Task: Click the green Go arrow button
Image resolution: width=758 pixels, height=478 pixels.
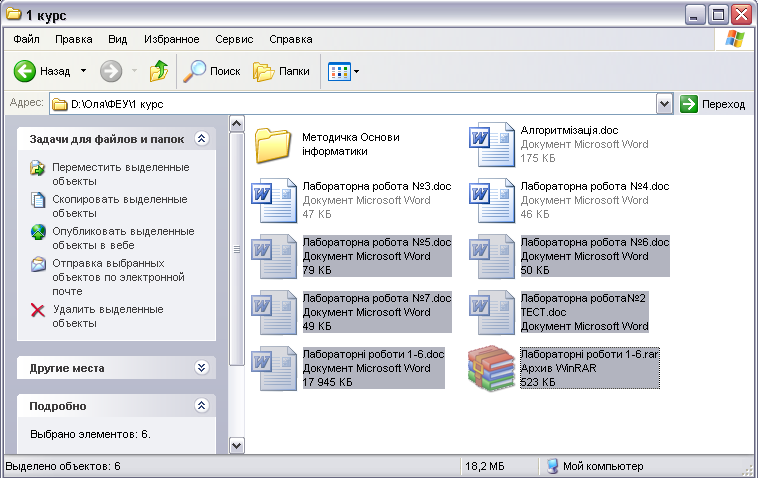Action: tap(688, 104)
